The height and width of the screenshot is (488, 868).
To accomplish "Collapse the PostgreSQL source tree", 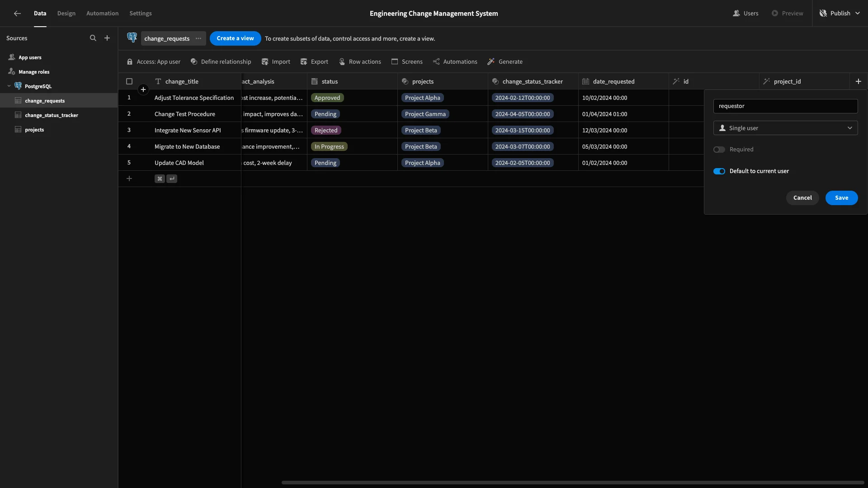I will tap(9, 86).
